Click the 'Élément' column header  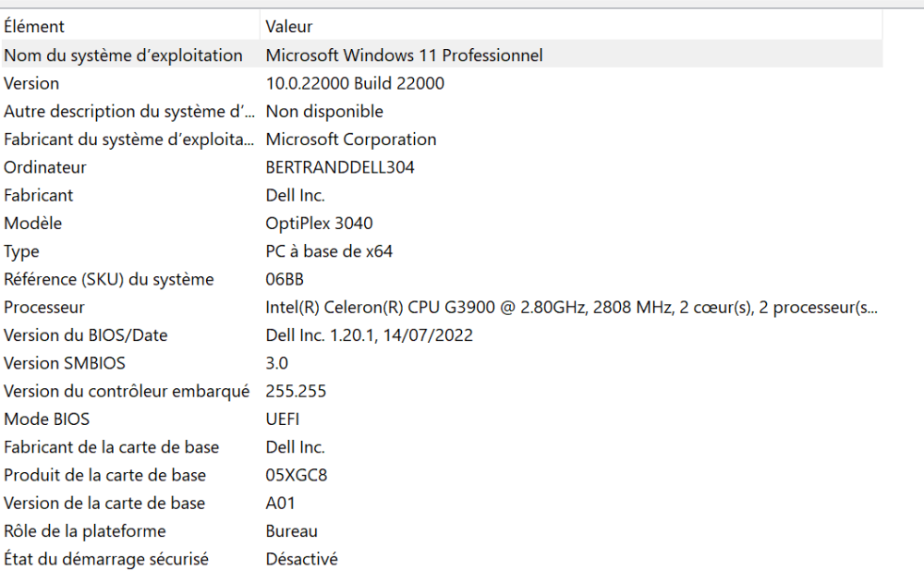33,27
